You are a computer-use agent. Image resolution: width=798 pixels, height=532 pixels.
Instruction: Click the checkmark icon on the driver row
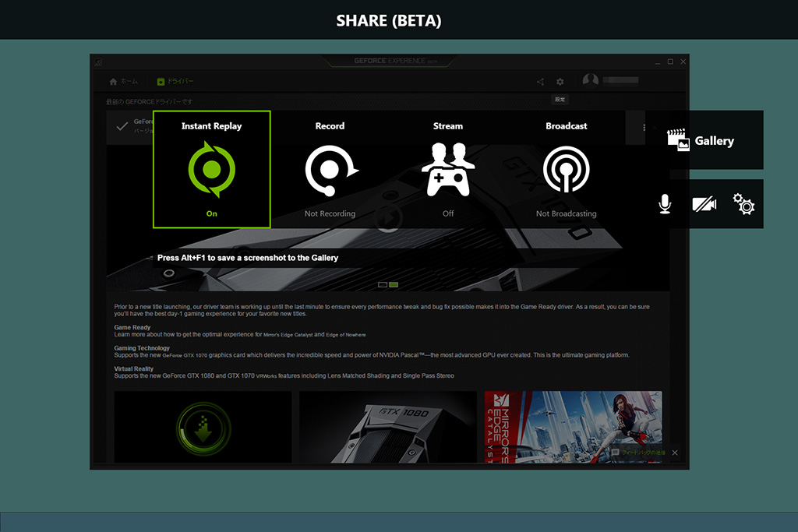coord(122,126)
